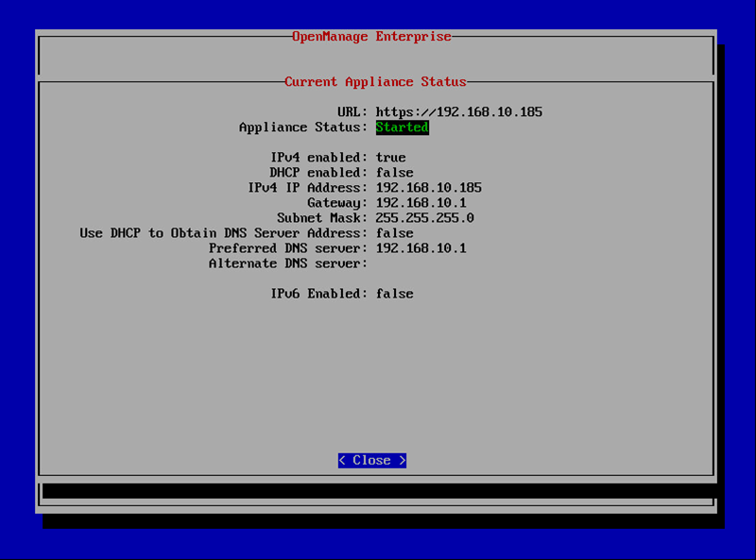Click the Preferred DNS server value 192.168.10.1

pyautogui.click(x=421, y=248)
